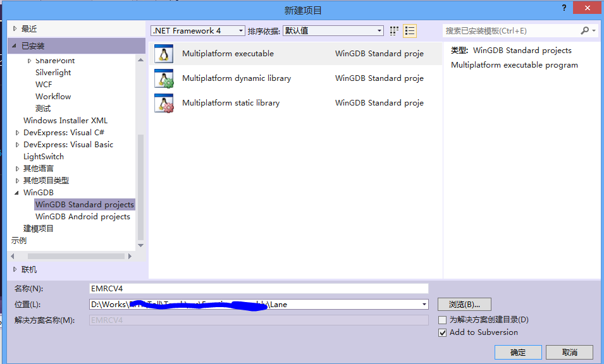Open the .NET Framework 4 dropdown
This screenshot has height=364, width=604.
197,31
